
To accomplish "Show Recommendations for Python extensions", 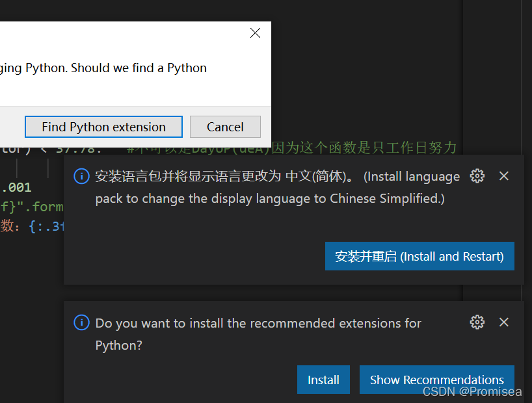I will (x=436, y=380).
